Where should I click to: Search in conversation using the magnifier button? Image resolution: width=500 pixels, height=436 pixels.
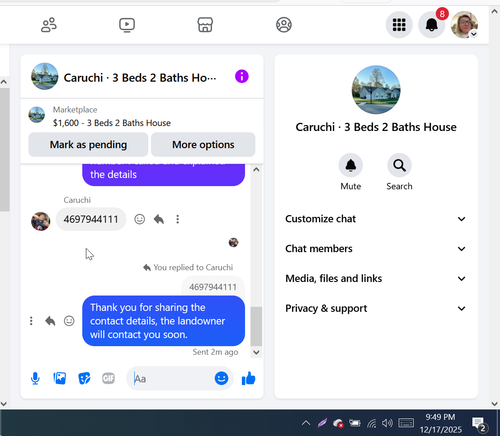coord(399,165)
